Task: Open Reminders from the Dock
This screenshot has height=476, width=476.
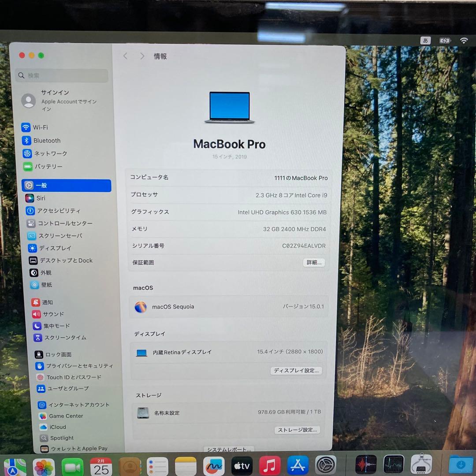Action: click(157, 467)
